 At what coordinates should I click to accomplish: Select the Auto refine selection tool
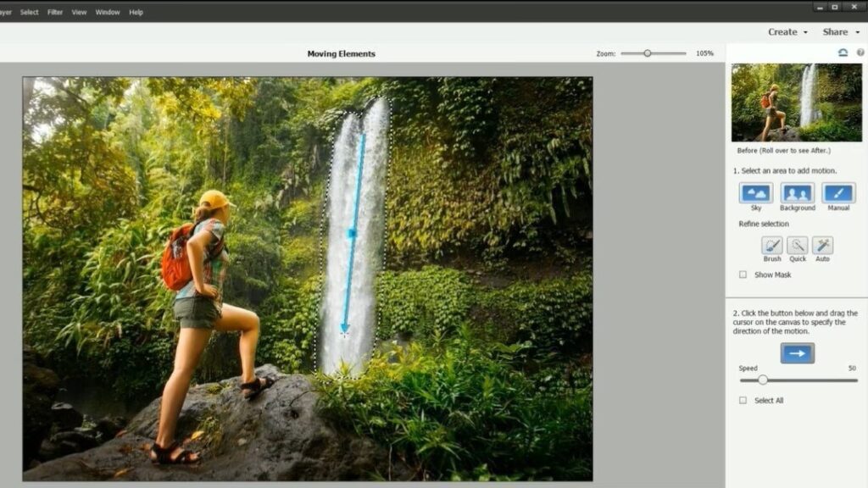point(822,246)
